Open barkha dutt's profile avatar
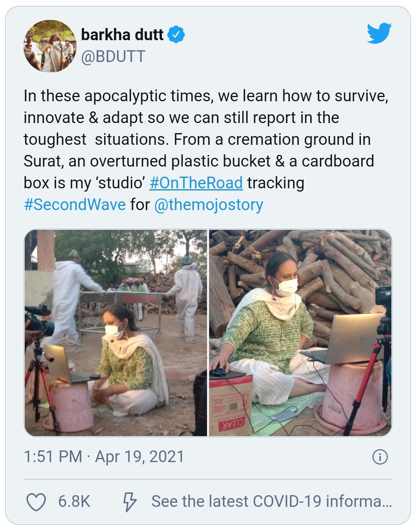 coord(49,46)
